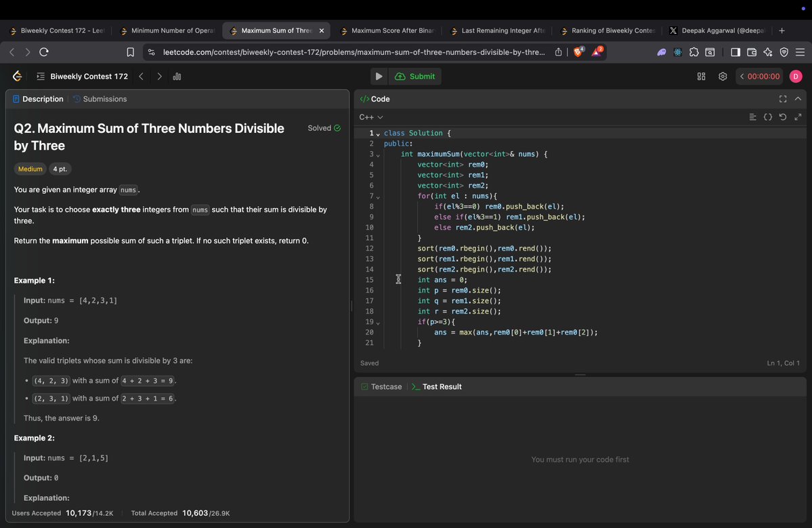812x528 pixels.
Task: Click the Saved status text
Action: coord(369,363)
